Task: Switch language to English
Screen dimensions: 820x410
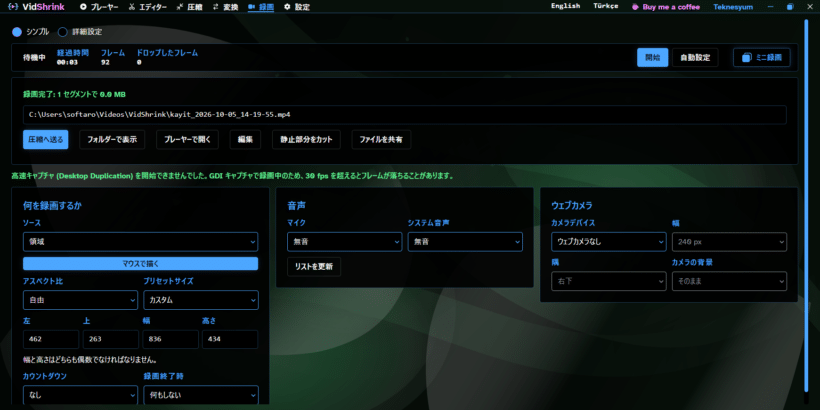Action: pyautogui.click(x=565, y=6)
